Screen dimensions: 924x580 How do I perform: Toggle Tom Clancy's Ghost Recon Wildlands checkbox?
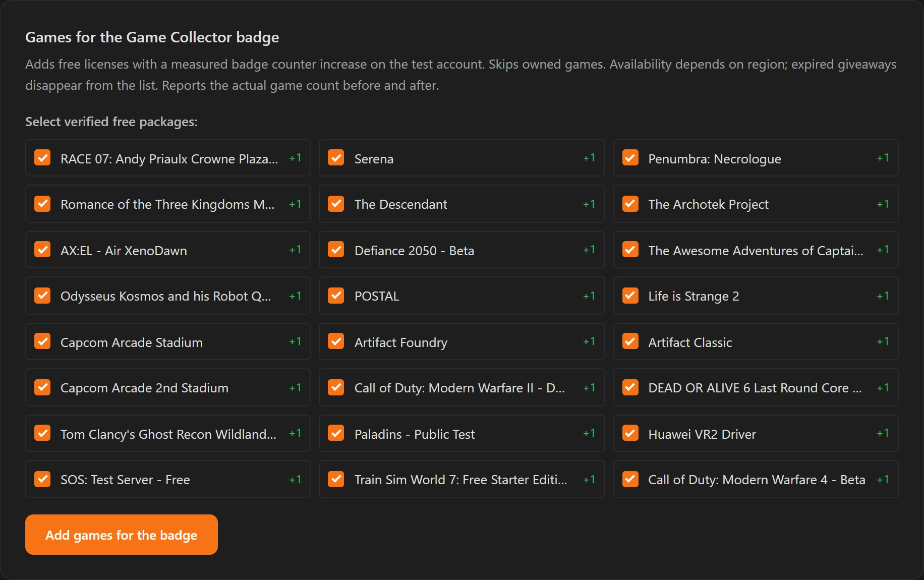click(x=42, y=433)
